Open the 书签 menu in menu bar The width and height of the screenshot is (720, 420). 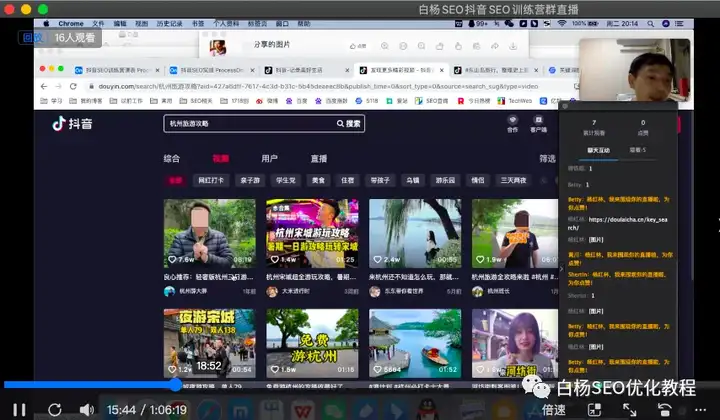[198, 23]
